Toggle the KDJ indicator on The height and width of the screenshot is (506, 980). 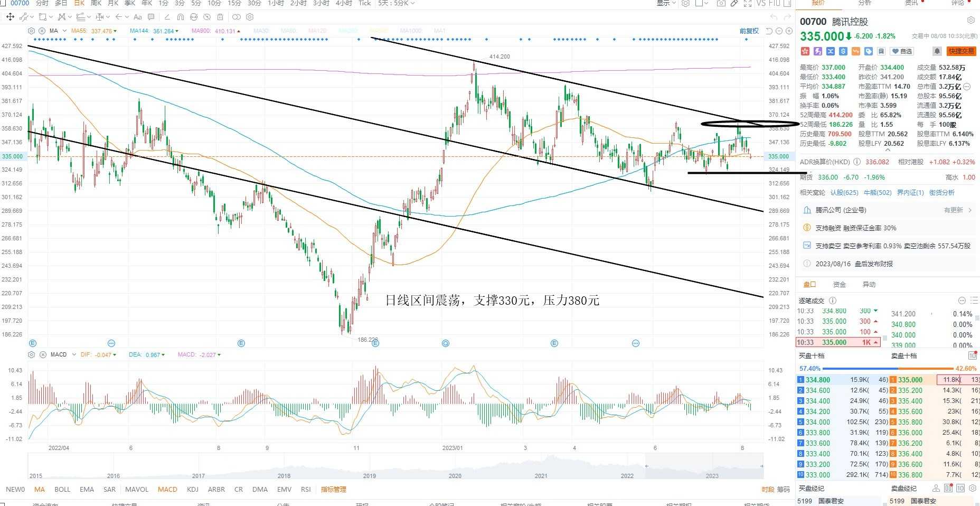pos(193,489)
